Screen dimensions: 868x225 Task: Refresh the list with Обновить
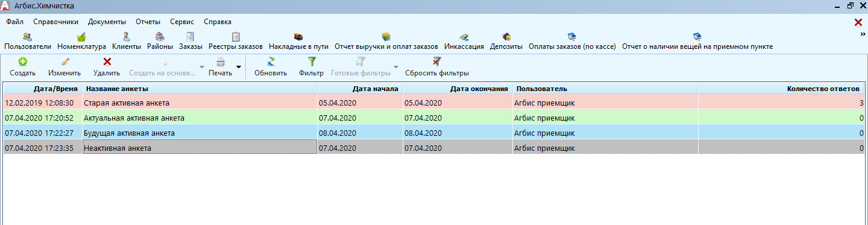pos(271,67)
